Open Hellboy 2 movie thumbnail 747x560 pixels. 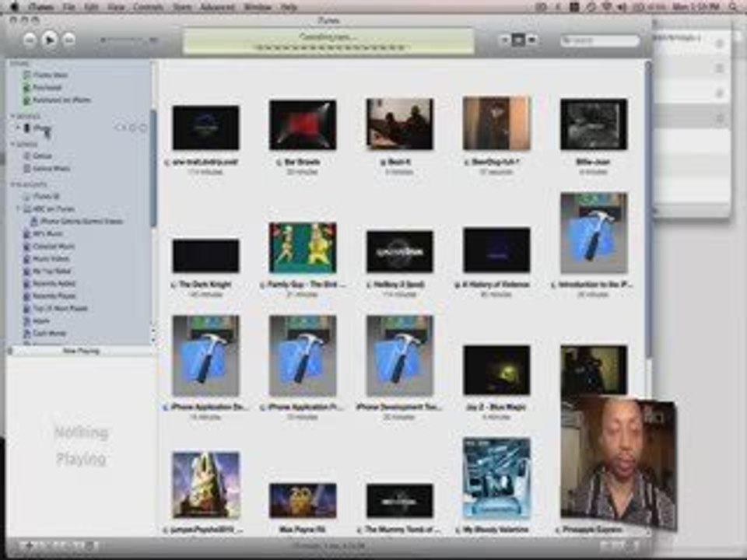tap(400, 251)
